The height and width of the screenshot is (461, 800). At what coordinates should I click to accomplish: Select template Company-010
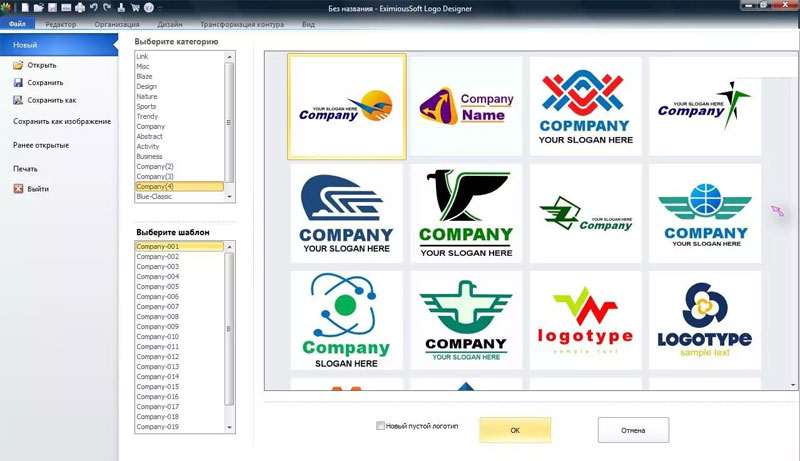point(180,337)
